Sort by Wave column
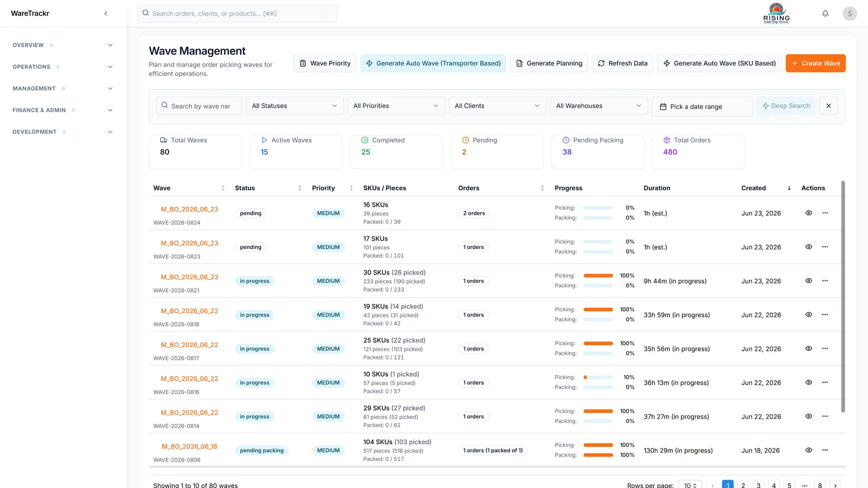 coord(222,188)
